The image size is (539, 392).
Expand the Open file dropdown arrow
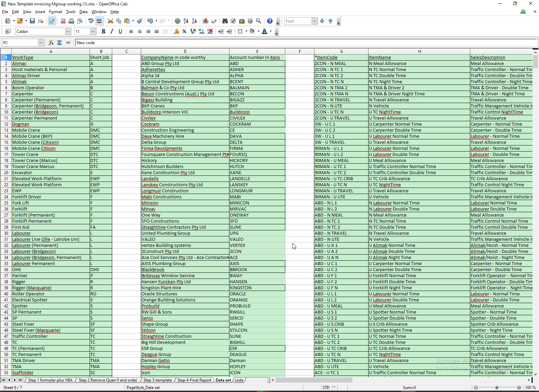(x=26, y=21)
